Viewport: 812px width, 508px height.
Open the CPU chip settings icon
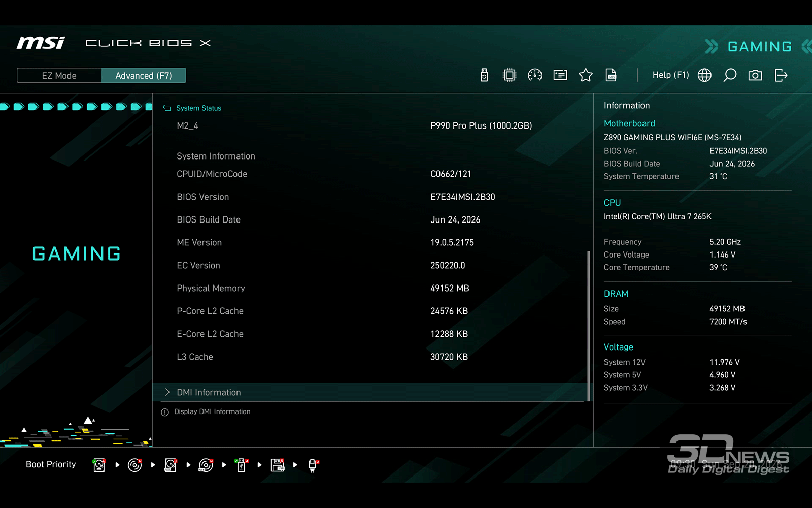pyautogui.click(x=509, y=75)
